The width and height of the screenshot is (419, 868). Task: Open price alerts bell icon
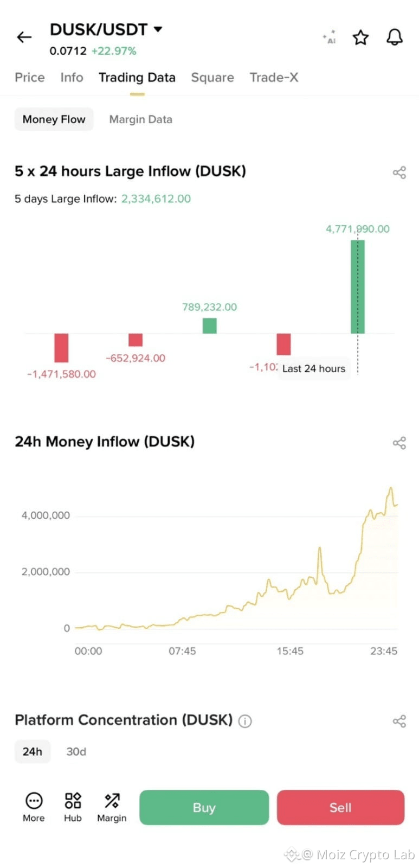coord(395,37)
